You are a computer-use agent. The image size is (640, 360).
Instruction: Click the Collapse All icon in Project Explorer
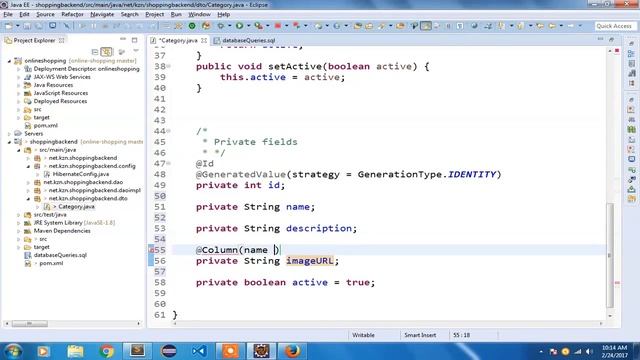click(x=95, y=52)
